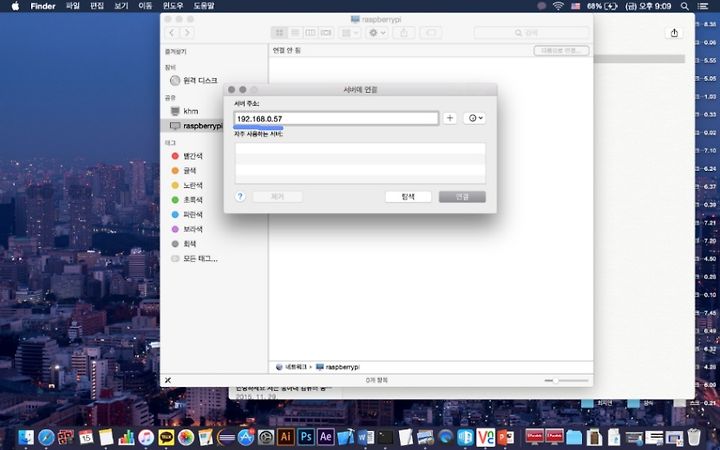The height and width of the screenshot is (450, 720).
Task: Click the Connect As button in Finder
Action: pos(561,51)
